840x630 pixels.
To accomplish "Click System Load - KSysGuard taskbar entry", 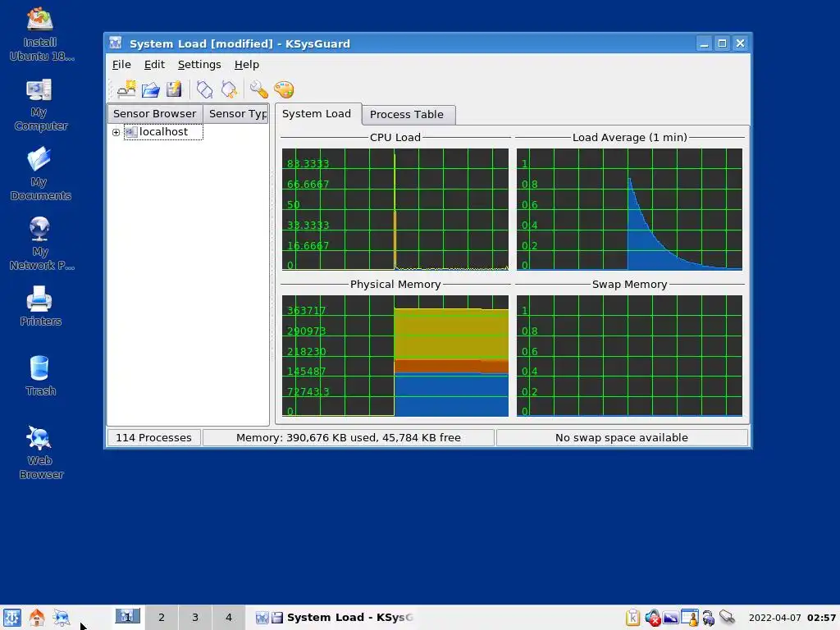I will [x=335, y=618].
